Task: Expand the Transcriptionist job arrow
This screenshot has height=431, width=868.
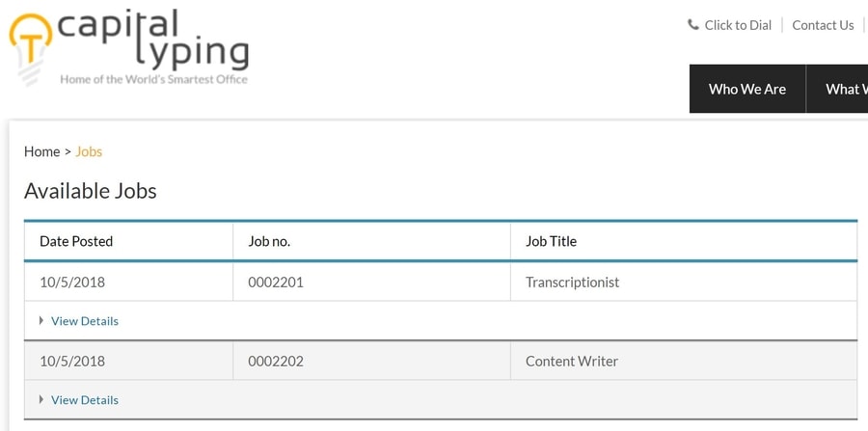Action: click(x=41, y=320)
